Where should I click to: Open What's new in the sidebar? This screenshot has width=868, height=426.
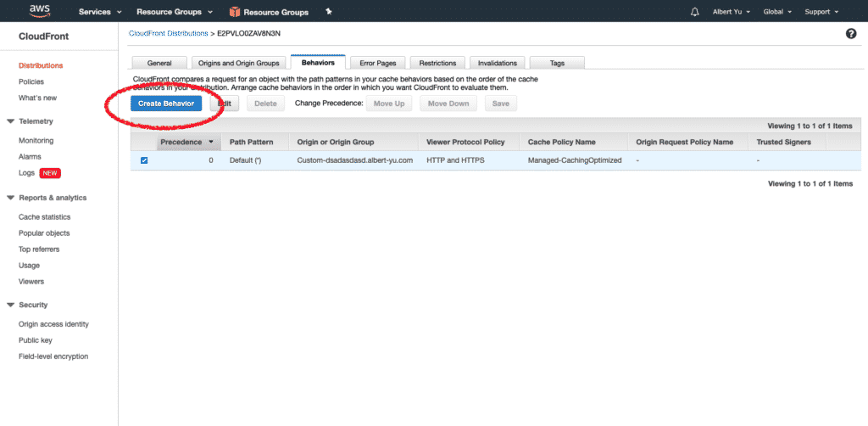37,98
